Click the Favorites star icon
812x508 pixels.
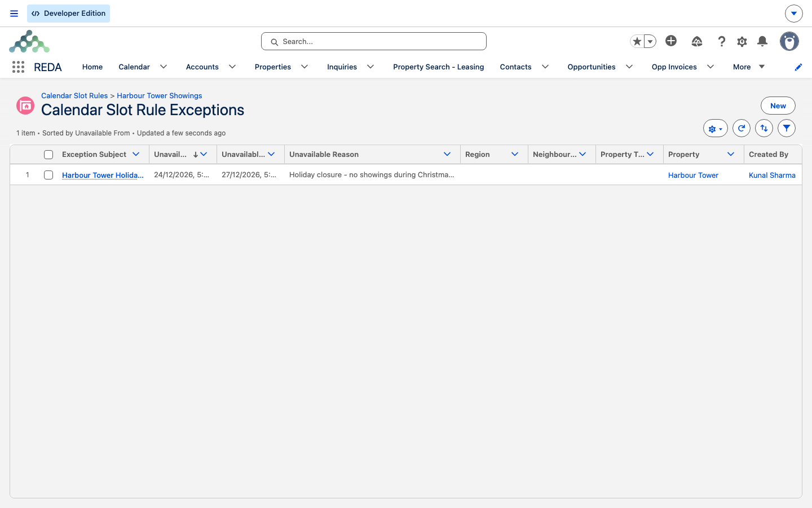tap(637, 41)
